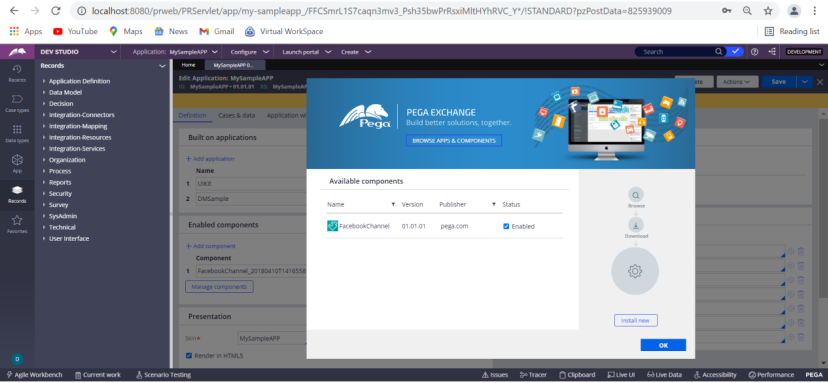The width and height of the screenshot is (828, 383).
Task: Click the FacebookChannel component icon
Action: (332, 226)
